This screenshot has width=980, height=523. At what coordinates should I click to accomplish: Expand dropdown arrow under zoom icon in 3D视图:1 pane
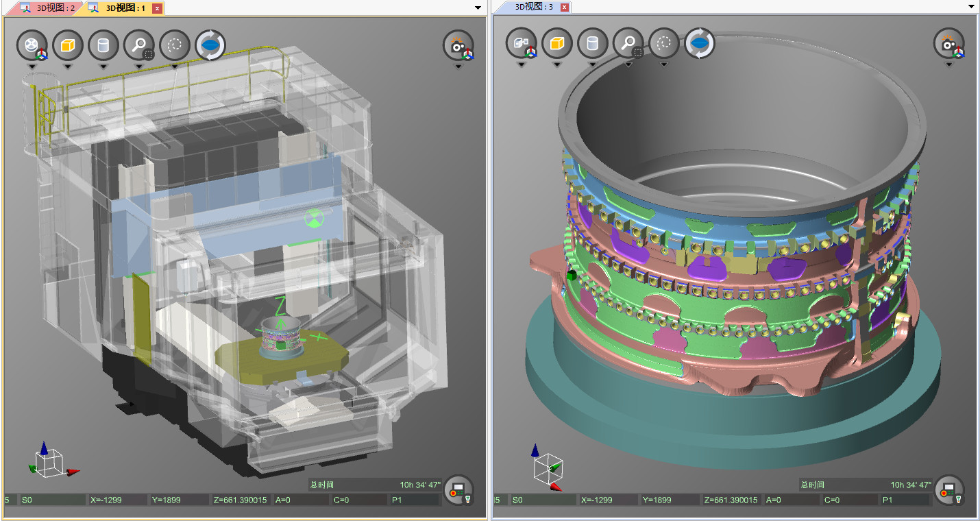[139, 67]
